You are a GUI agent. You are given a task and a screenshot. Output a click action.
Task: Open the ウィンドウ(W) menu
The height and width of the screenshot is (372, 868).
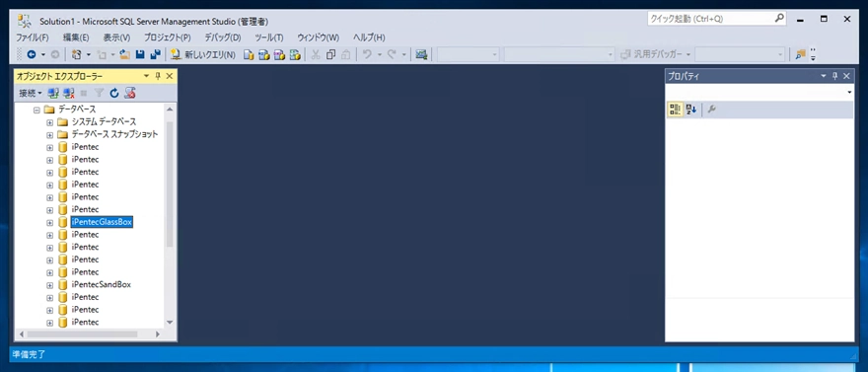point(319,37)
